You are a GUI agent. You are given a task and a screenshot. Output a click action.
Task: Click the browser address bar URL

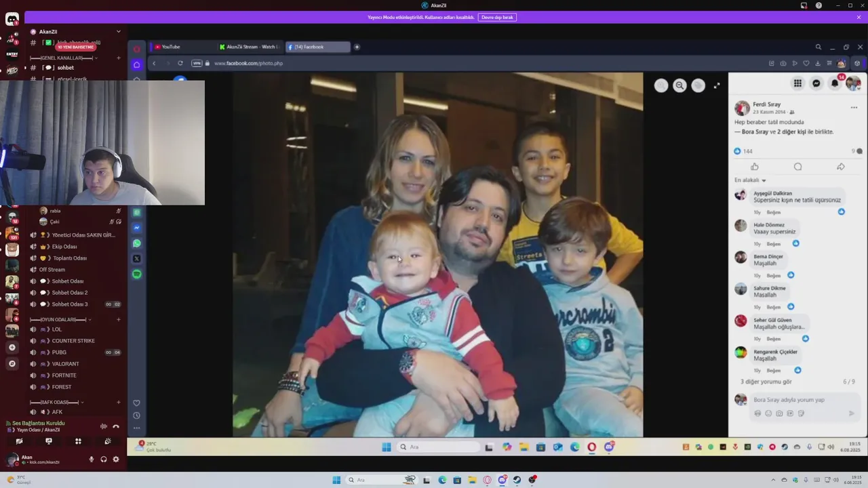(x=248, y=63)
